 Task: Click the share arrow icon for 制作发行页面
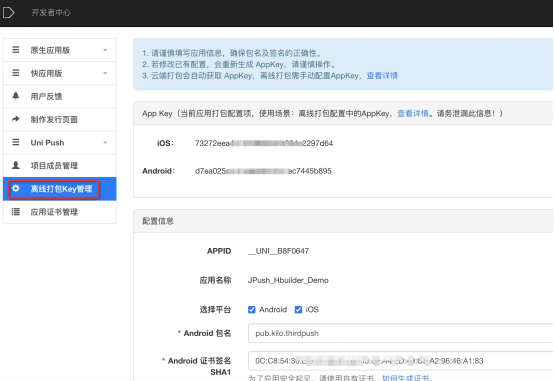pyautogui.click(x=16, y=119)
